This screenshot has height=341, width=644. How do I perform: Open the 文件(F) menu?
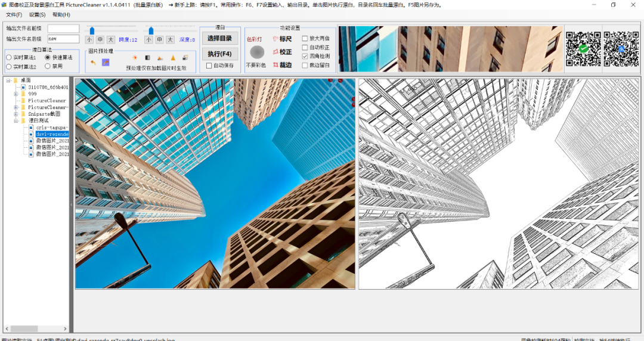(14, 15)
